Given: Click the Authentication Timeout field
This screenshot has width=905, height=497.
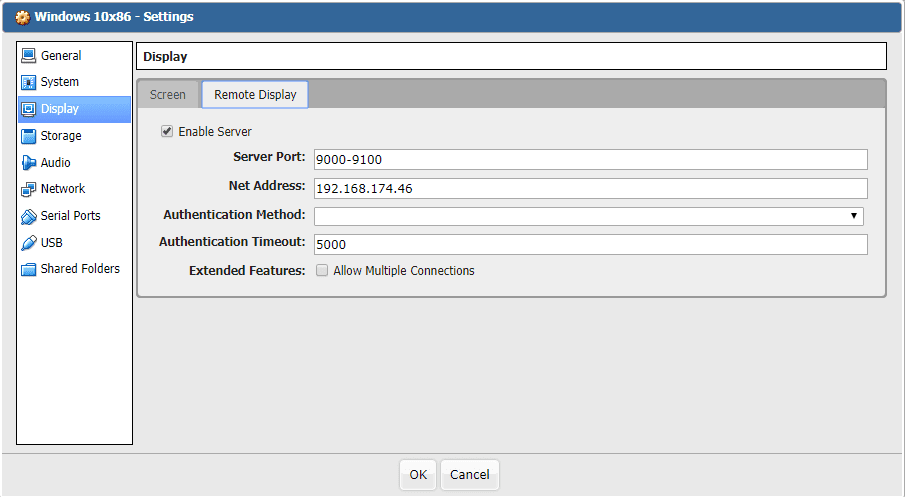Looking at the screenshot, I should click(590, 244).
